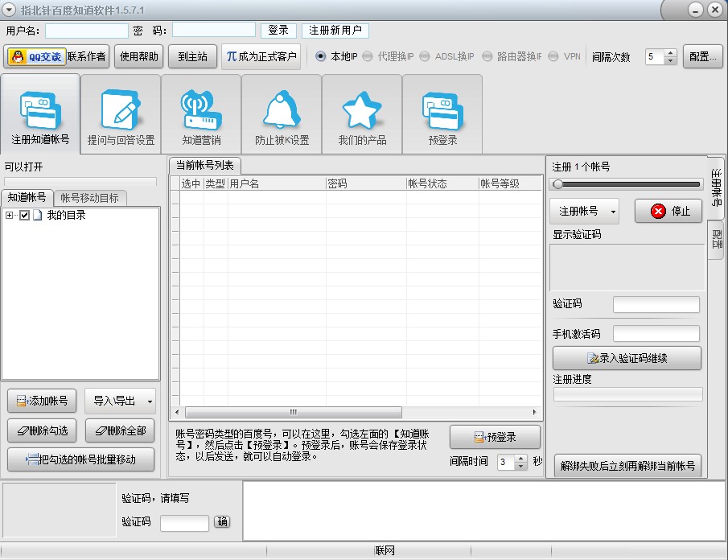Viewport: 728px width, 560px height.
Task: Select the 本地IP radio button
Action: click(x=320, y=57)
